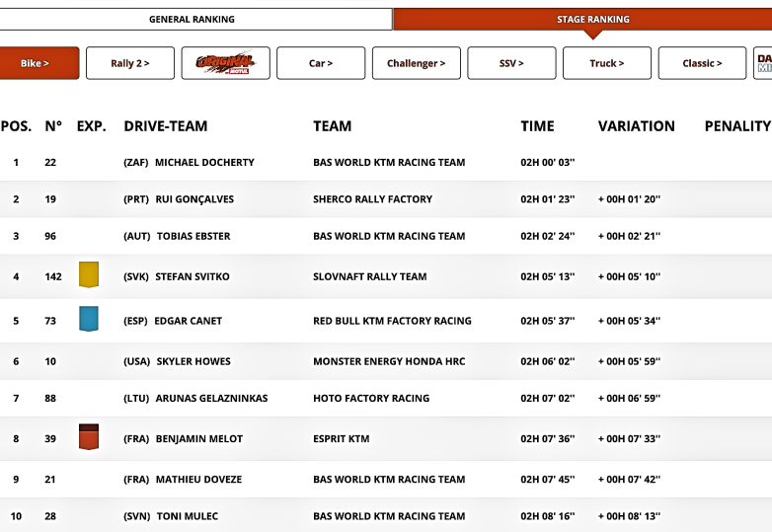This screenshot has height=532, width=772.
Task: Select the Truck category
Action: (606, 63)
